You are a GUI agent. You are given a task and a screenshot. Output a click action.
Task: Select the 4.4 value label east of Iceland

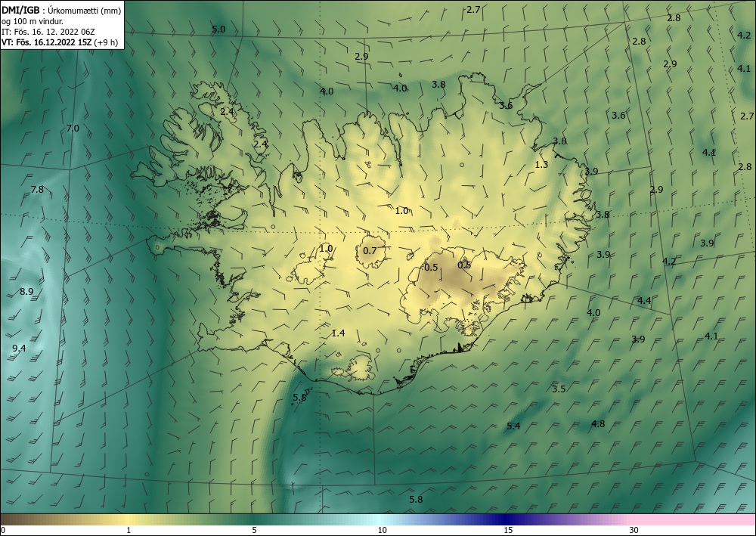tap(644, 300)
